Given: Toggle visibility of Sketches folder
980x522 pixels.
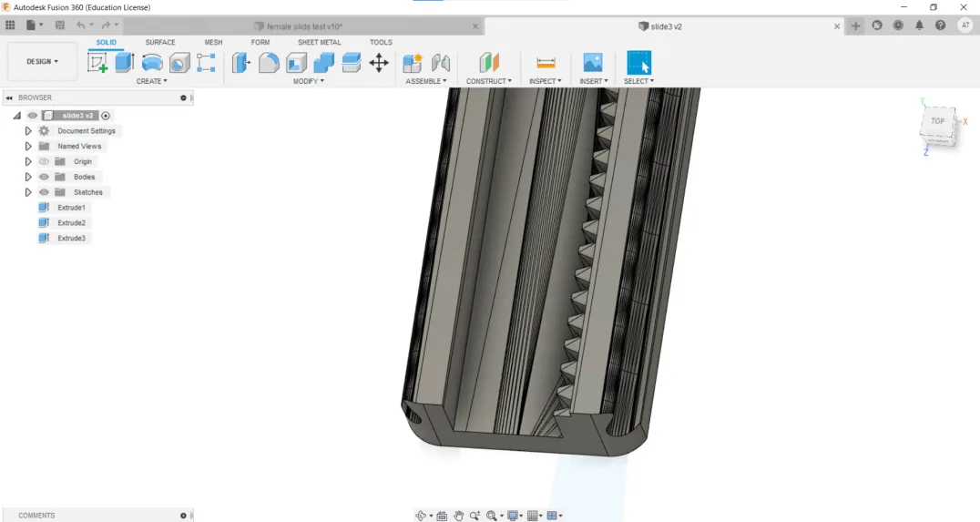Looking at the screenshot, I should pos(44,192).
